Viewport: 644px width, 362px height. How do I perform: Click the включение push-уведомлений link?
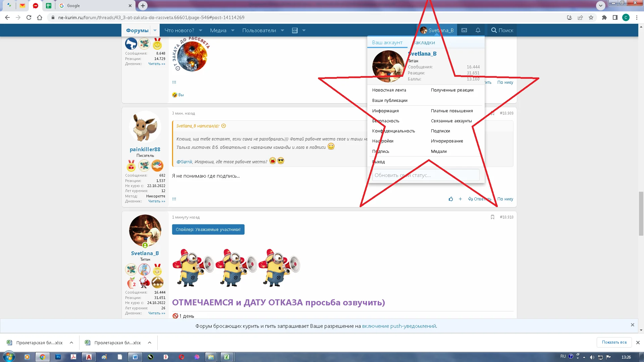pyautogui.click(x=399, y=326)
